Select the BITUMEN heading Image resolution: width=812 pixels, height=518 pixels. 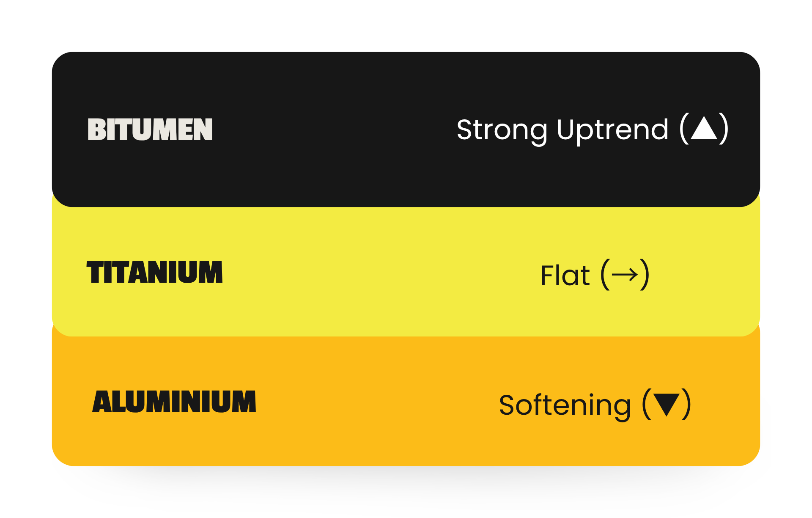150,129
